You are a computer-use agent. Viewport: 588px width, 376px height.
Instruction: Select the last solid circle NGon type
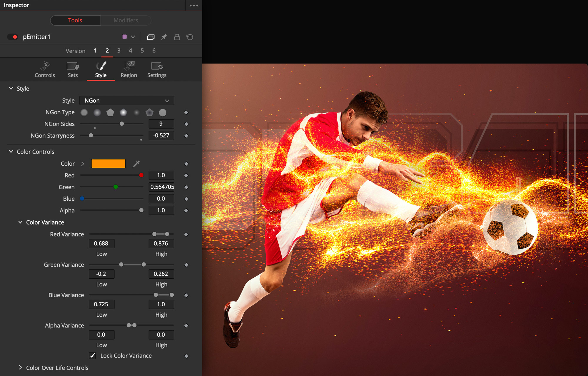163,112
